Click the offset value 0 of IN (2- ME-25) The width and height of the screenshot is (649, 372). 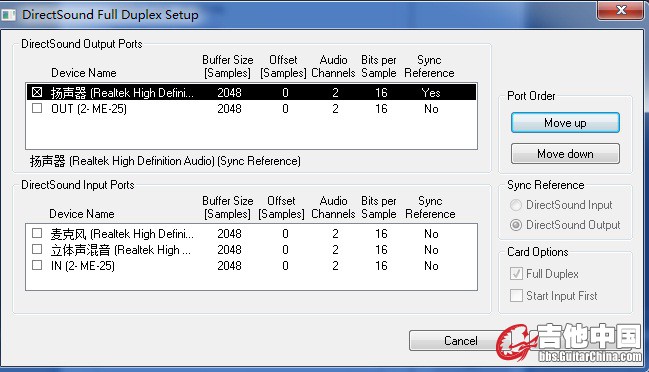tap(285, 266)
